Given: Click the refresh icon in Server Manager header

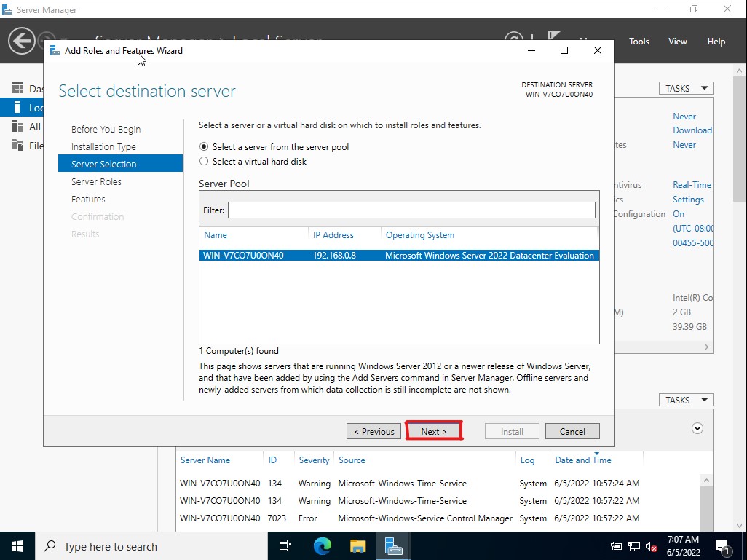Looking at the screenshot, I should (513, 36).
